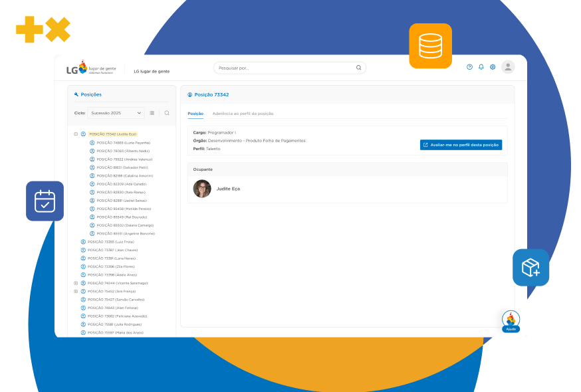Click the list view icon beside Ciclo

[x=152, y=113]
